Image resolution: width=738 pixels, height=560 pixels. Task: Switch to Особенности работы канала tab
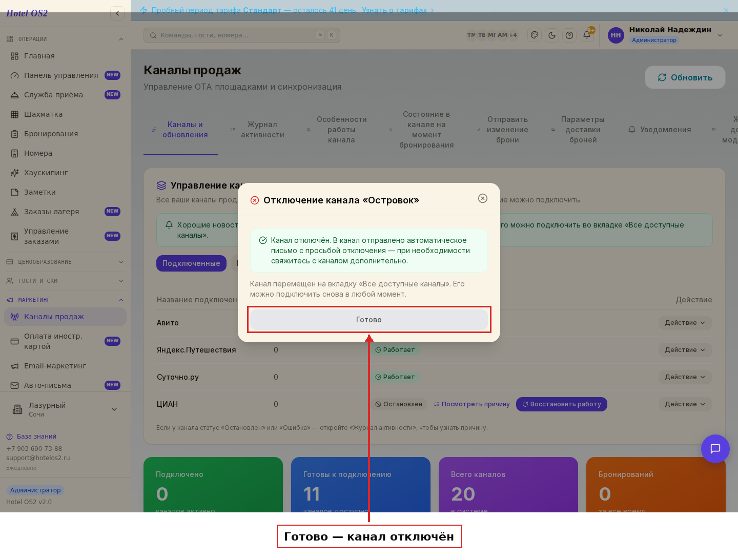[x=337, y=130]
